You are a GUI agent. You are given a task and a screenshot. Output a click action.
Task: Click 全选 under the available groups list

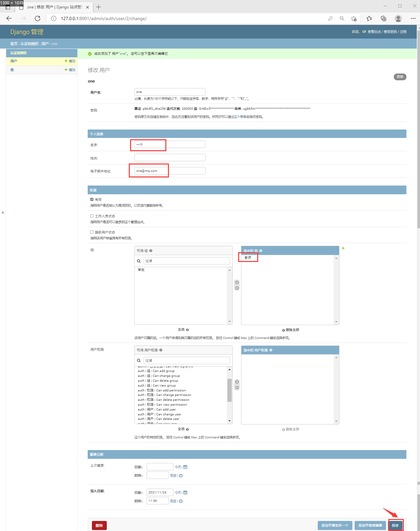183,330
